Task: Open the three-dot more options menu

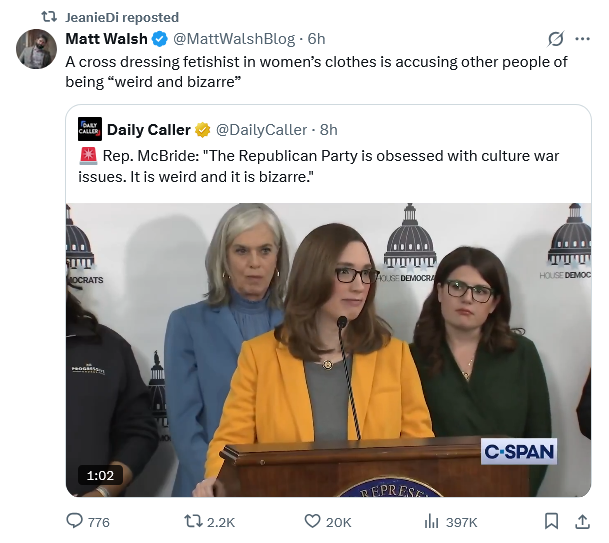Action: [582, 39]
